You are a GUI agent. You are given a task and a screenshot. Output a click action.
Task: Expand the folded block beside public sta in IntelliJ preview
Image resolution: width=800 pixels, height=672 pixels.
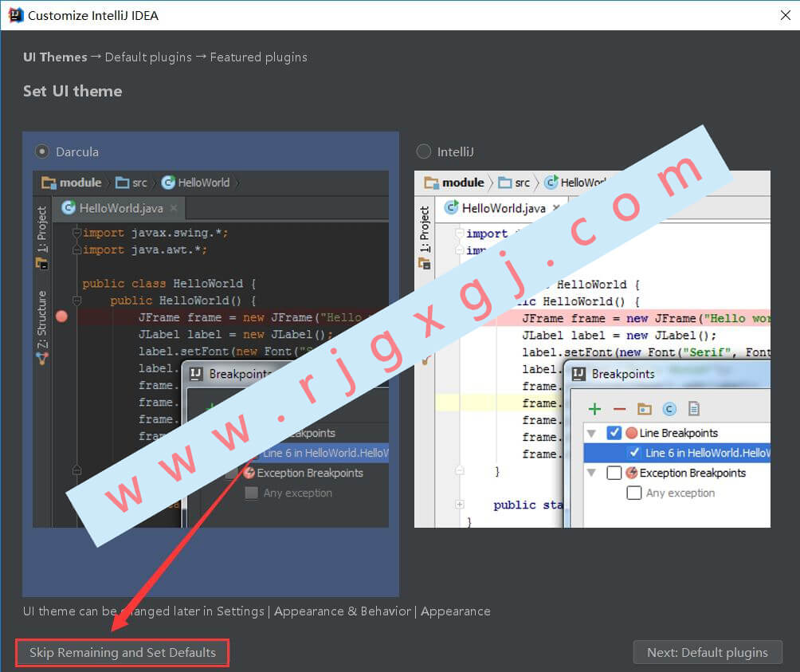click(460, 505)
